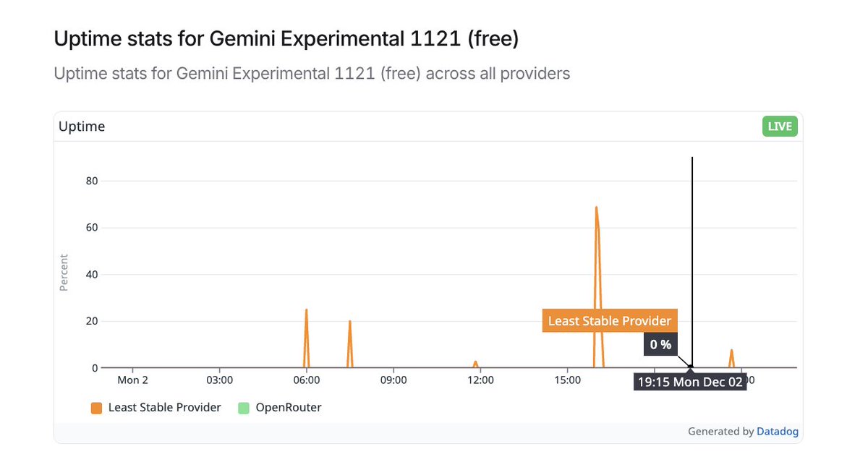Click the 15:00 x-axis tick label
Viewport: 868px width, 462px height.
[568, 380]
